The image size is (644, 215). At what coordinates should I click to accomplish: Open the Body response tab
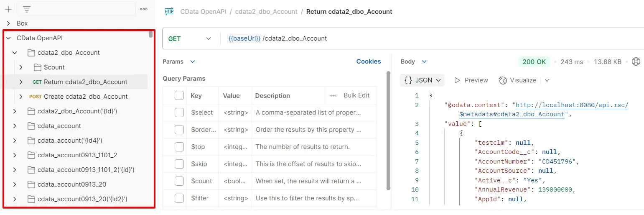408,62
